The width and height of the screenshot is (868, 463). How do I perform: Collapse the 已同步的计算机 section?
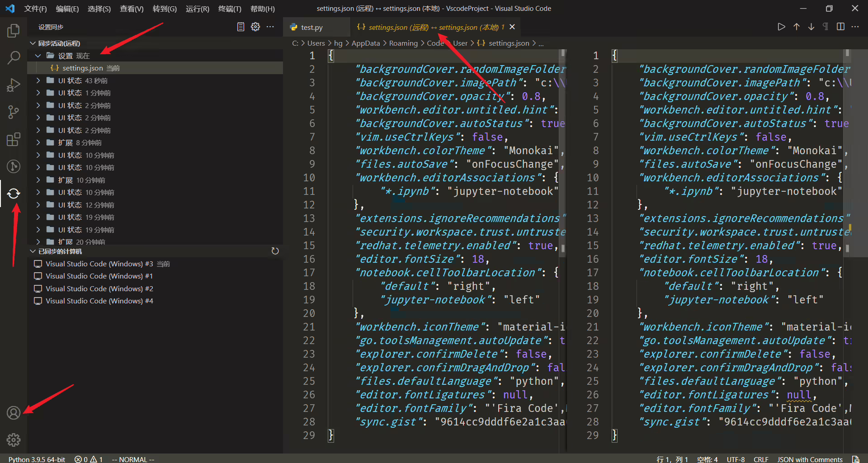(33, 251)
